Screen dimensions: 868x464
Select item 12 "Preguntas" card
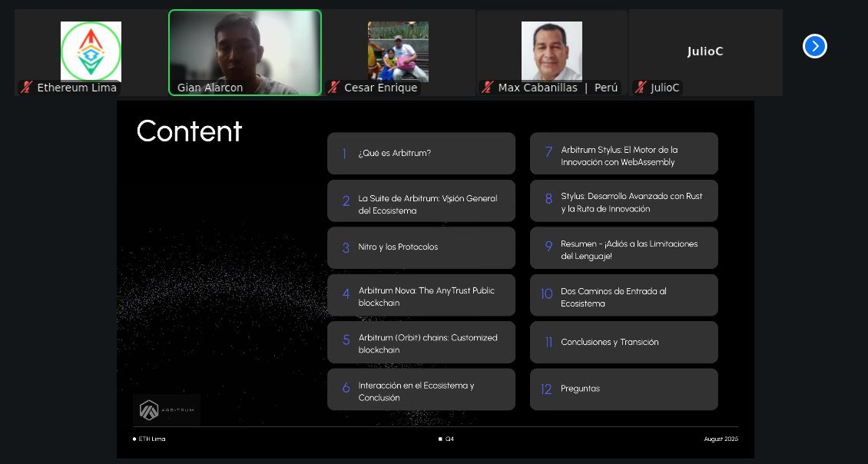coord(624,389)
